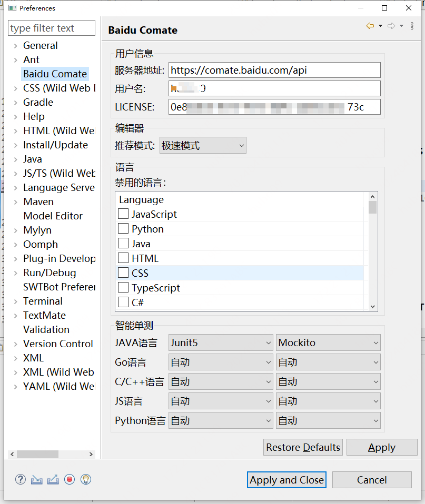Click the language list scrollbar thumb
Viewport: 425px width, 504px height.
pos(372,207)
